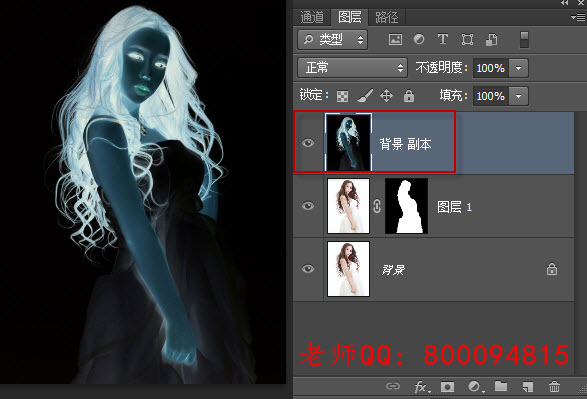
Task: Toggle lock position move icon
Action: click(386, 96)
